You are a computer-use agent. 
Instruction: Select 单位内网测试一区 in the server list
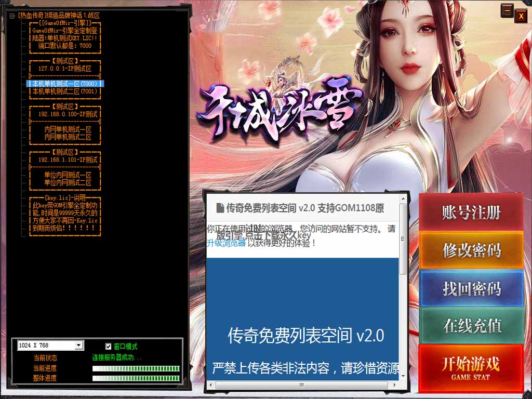pyautogui.click(x=68, y=175)
